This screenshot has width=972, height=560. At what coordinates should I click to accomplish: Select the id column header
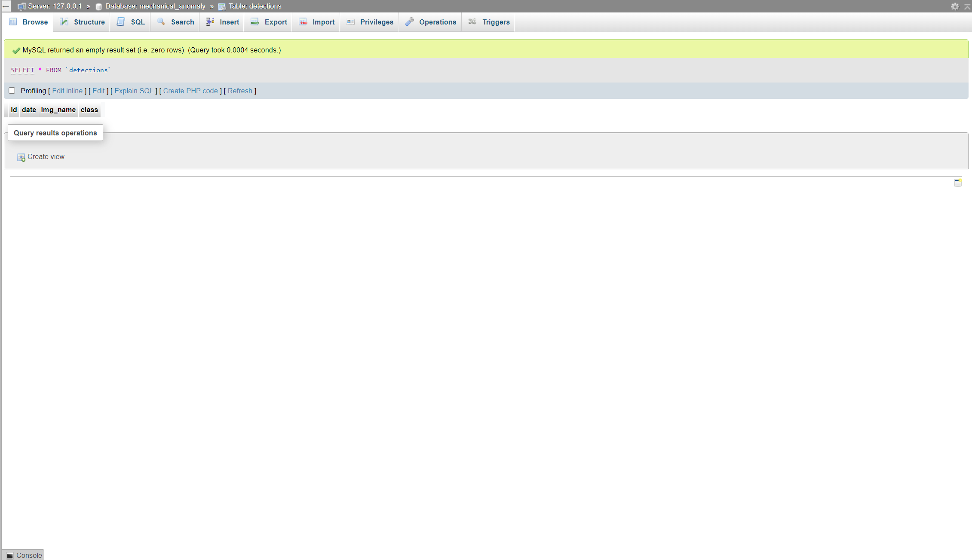[x=14, y=110]
